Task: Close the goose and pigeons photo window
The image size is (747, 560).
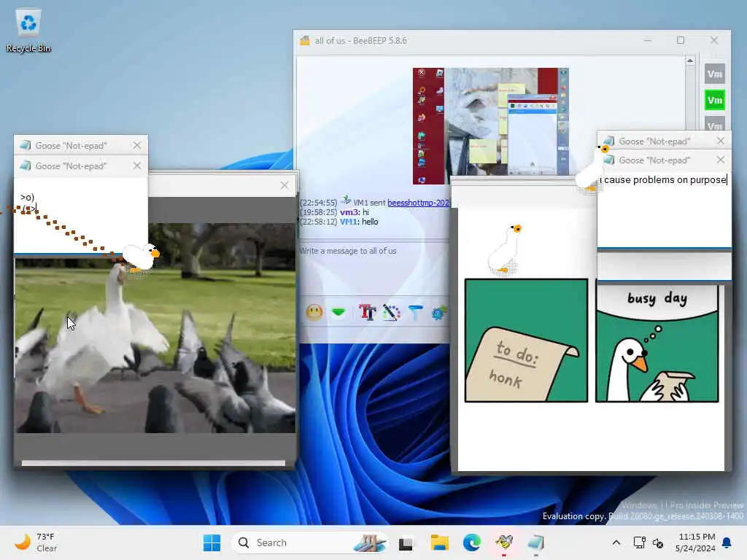Action: (285, 185)
